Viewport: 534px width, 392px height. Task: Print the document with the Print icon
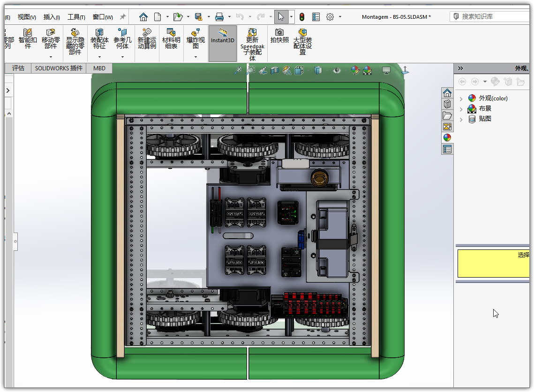click(x=219, y=17)
